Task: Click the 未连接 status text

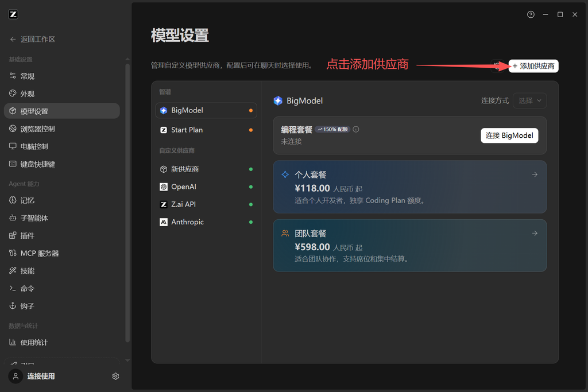Action: pyautogui.click(x=291, y=141)
